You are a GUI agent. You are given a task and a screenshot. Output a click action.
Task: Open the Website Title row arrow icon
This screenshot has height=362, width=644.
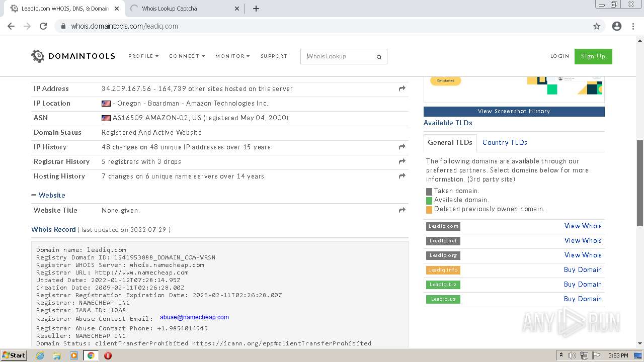point(402,210)
